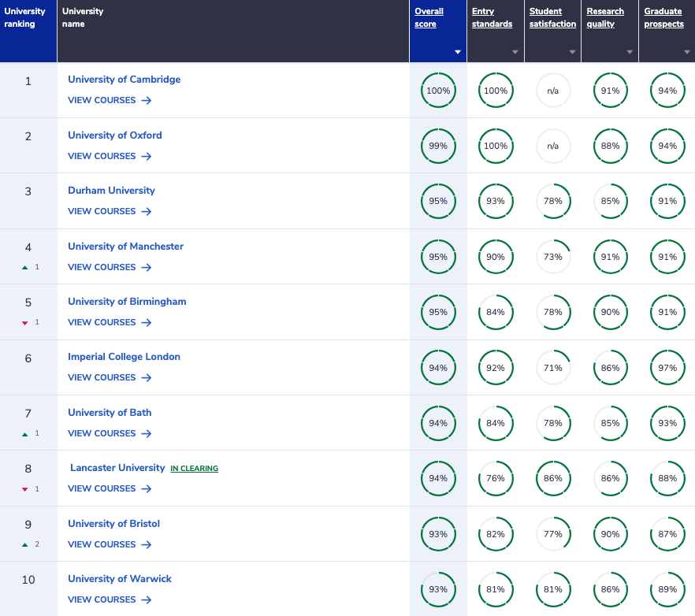Sort by Student satisfaction column header

(552, 18)
